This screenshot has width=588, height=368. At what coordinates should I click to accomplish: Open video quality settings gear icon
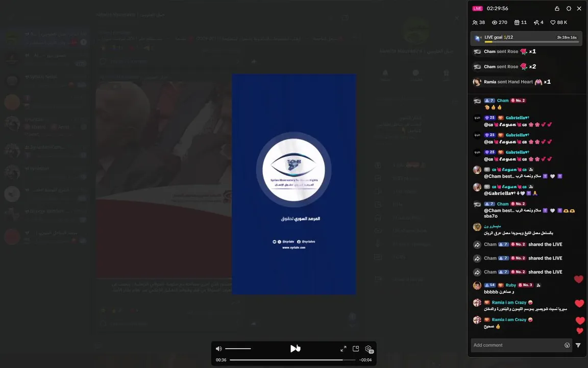(x=369, y=349)
